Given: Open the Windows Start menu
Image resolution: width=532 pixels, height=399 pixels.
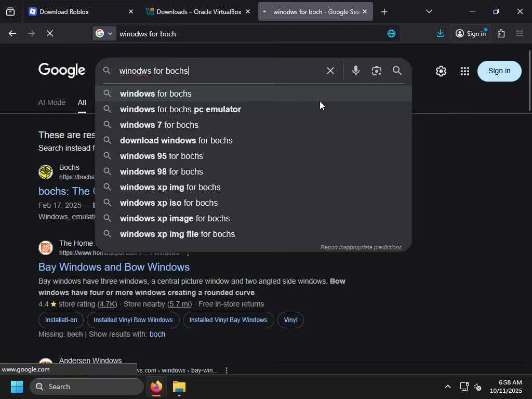Looking at the screenshot, I should coord(17,387).
